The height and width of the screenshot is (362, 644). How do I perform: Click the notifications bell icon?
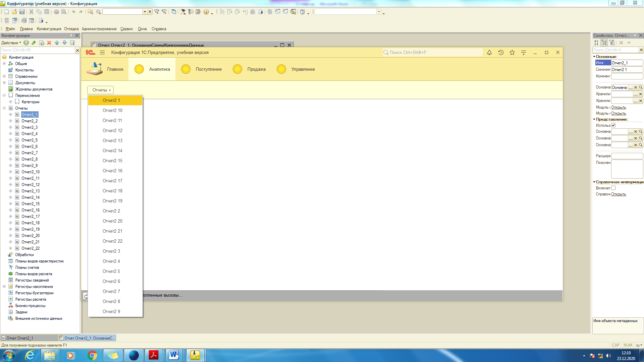point(489,53)
